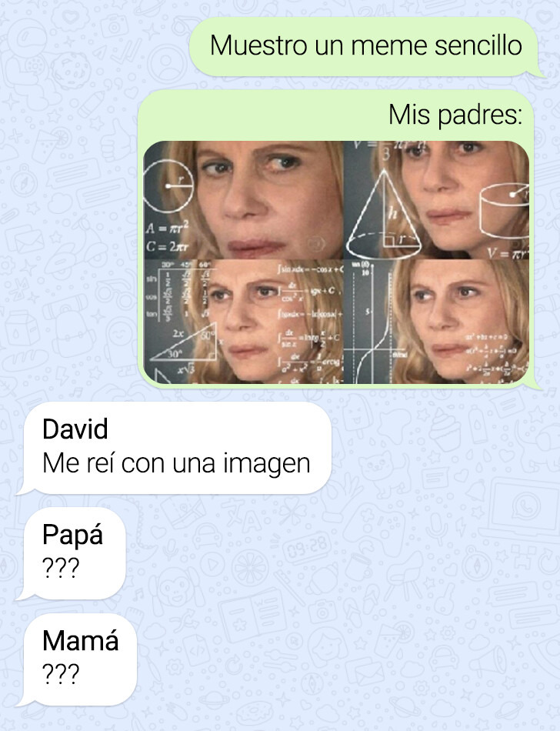Tap the "Mis padres:" caption text
The width and height of the screenshot is (560, 731).
click(x=455, y=115)
